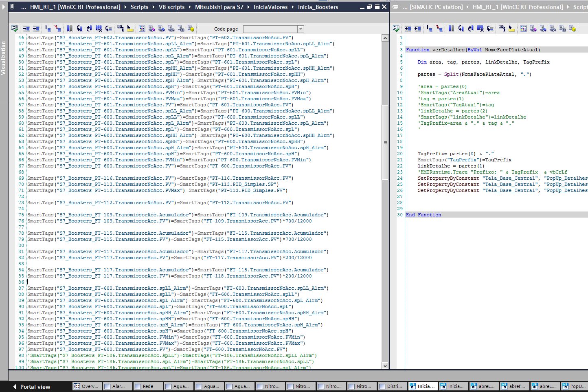The height and width of the screenshot is (392, 588).
Task: Click the syntax check icon in left editor
Action: (x=15, y=29)
